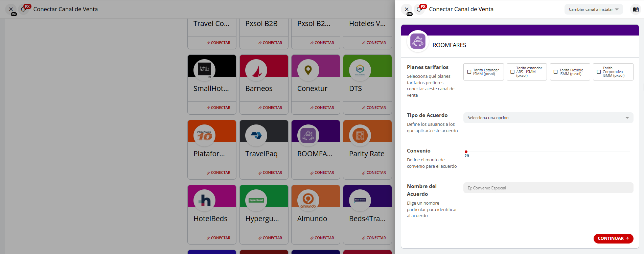
Task: Click the refresh icon in left window header
Action: [23, 9]
